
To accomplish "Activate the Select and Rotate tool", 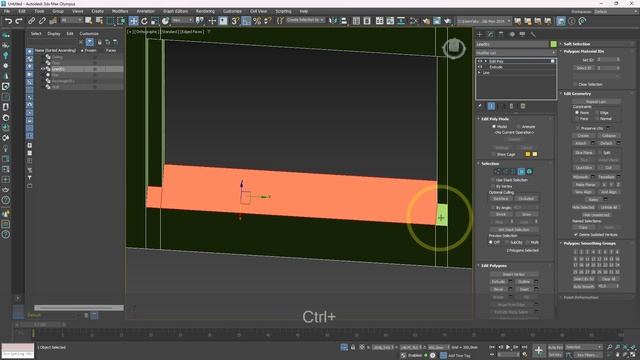I will point(144,21).
